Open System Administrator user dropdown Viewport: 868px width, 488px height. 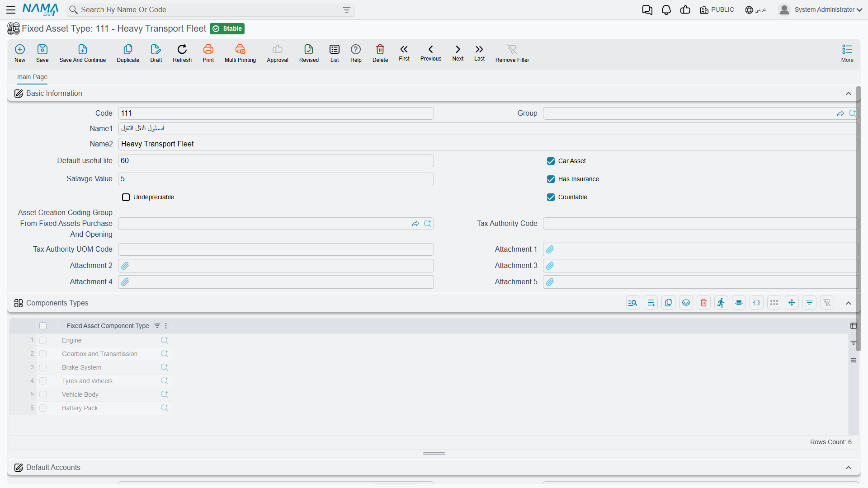[821, 10]
